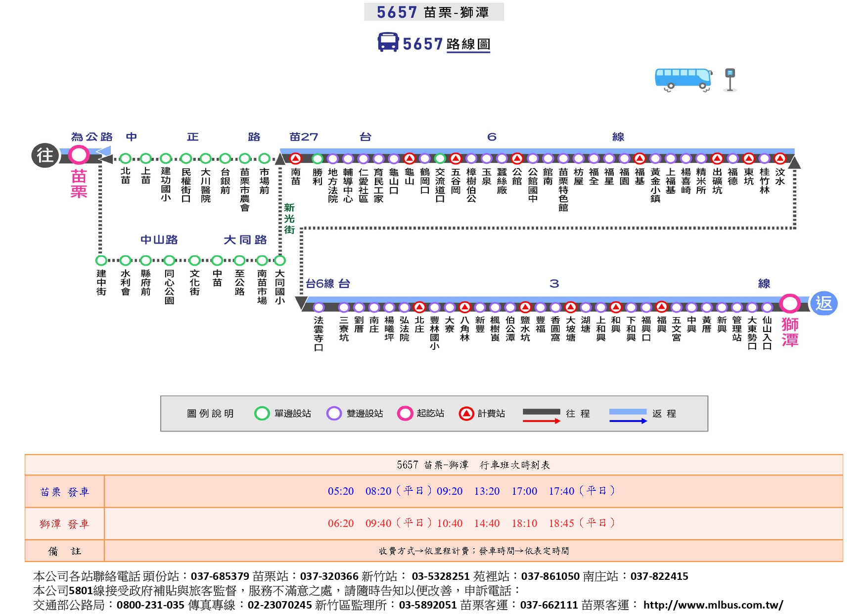The width and height of the screenshot is (868, 614).
Task: Click the bus icon beside 5657 路線圖
Action: point(388,43)
